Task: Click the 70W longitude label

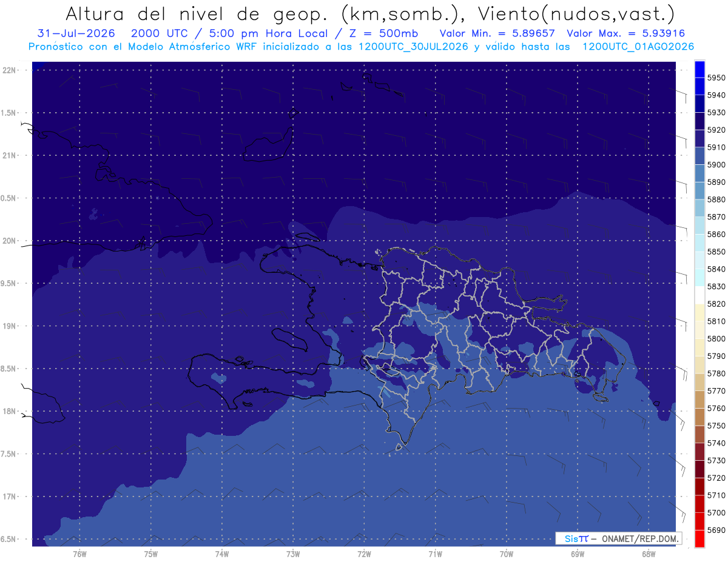Action: pyautogui.click(x=506, y=554)
